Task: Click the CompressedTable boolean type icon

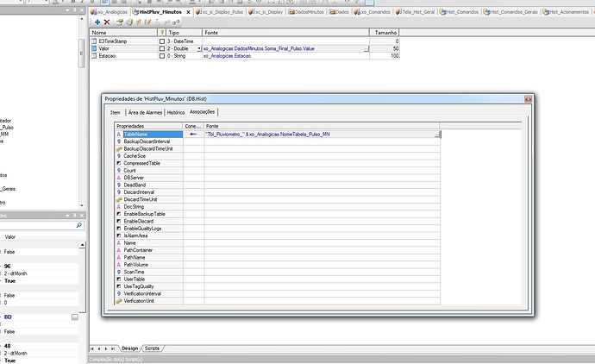Action: 118,163
